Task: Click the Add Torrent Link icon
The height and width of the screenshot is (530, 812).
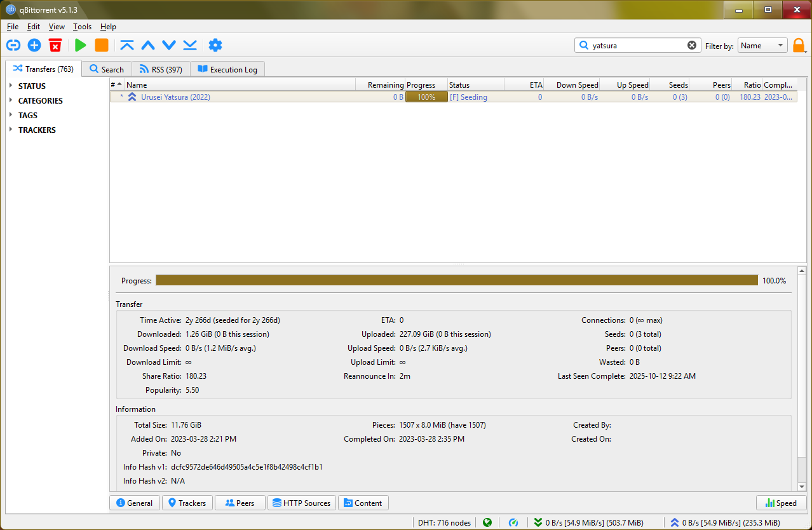Action: point(13,45)
